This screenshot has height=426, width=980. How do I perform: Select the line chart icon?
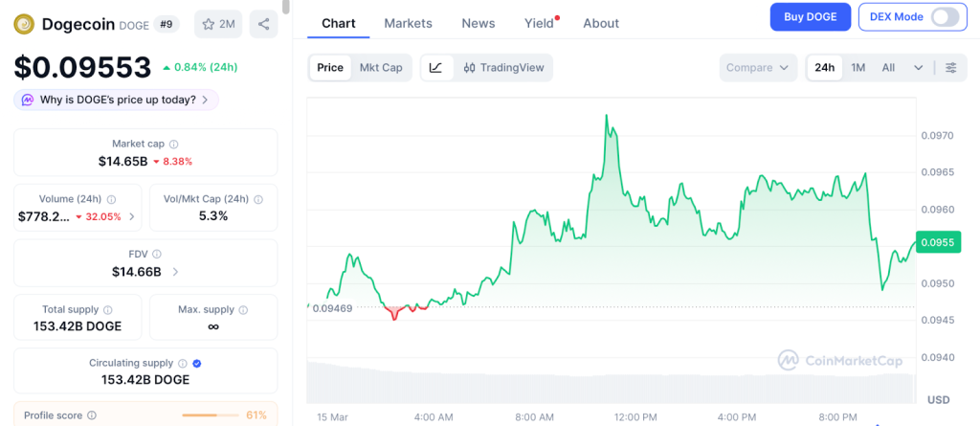[436, 68]
